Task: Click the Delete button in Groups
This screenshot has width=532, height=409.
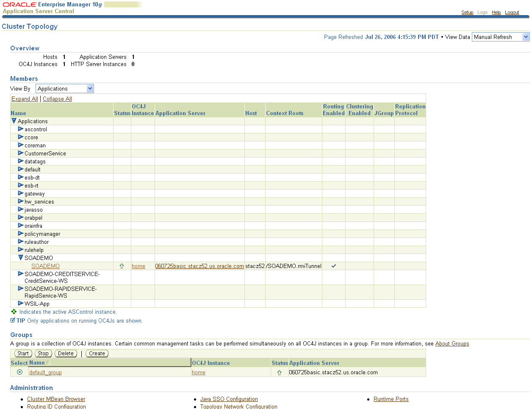Action: [x=66, y=354]
